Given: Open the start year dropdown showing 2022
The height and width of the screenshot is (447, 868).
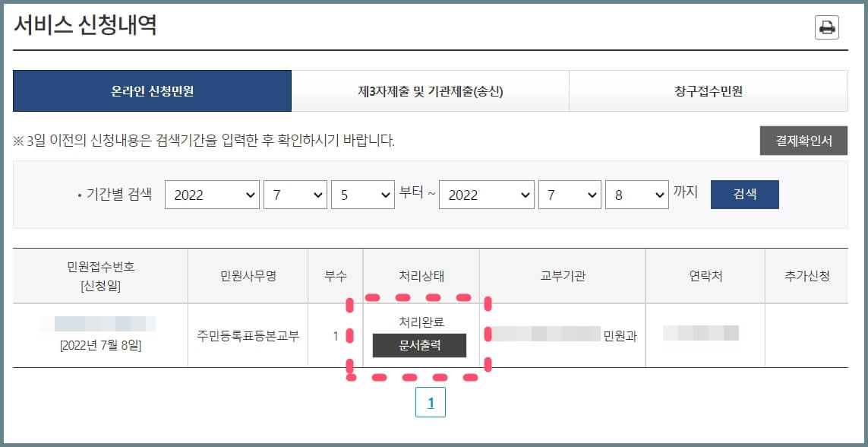Looking at the screenshot, I should [212, 194].
